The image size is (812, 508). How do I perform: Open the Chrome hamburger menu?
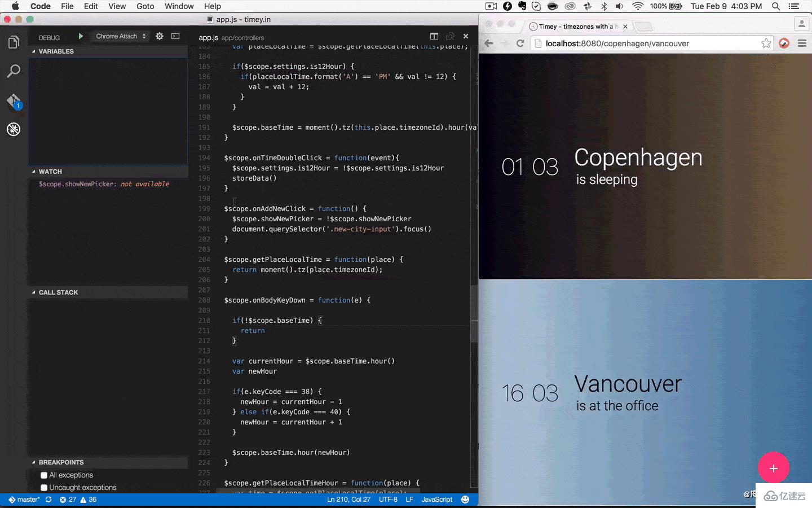(802, 43)
